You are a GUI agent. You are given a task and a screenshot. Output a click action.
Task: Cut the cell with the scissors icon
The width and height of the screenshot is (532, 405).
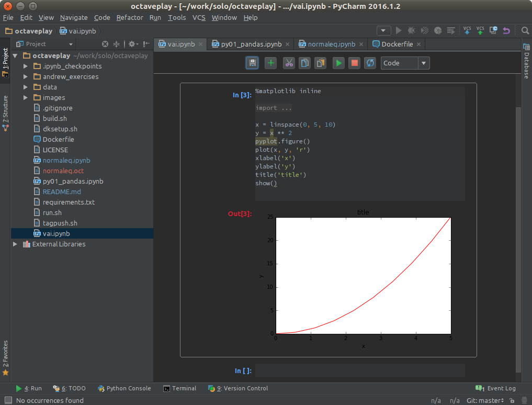point(289,63)
